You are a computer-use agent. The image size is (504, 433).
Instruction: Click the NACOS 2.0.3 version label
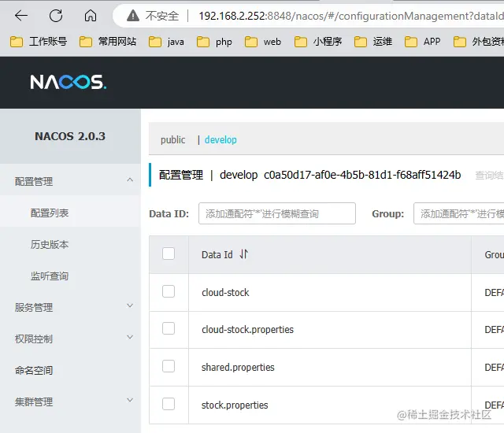coord(70,136)
